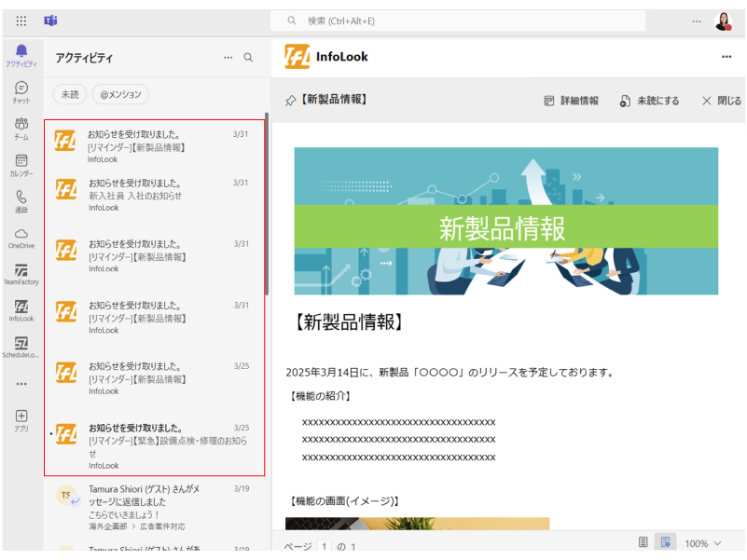Open the Calls phone icon in sidebar
The height and width of the screenshot is (560, 747).
21,201
